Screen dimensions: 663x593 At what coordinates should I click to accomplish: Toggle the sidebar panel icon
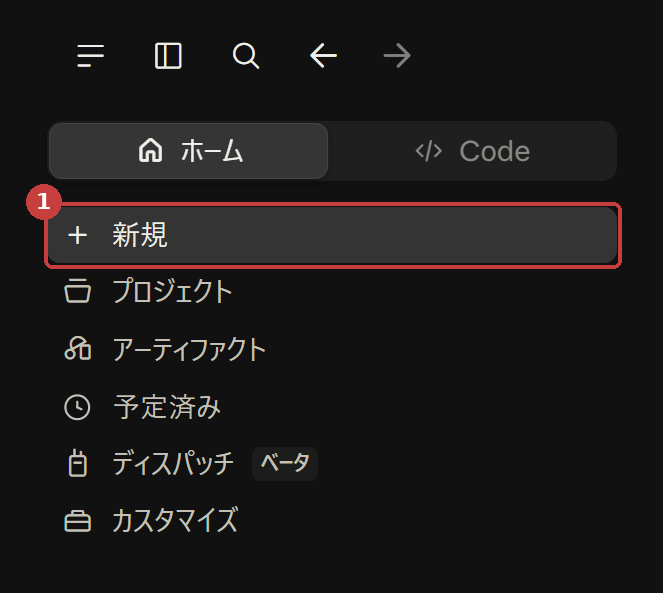pos(168,56)
